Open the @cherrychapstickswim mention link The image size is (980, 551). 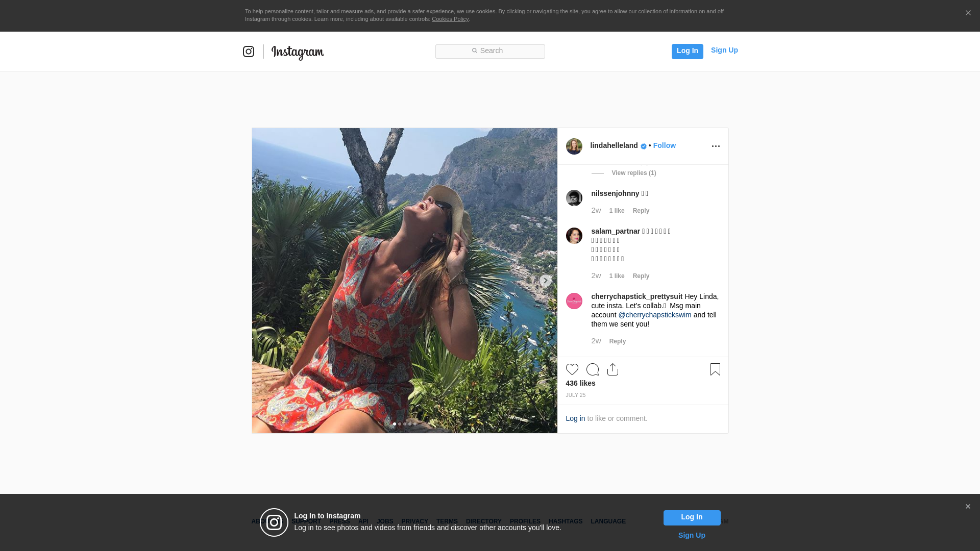(654, 315)
